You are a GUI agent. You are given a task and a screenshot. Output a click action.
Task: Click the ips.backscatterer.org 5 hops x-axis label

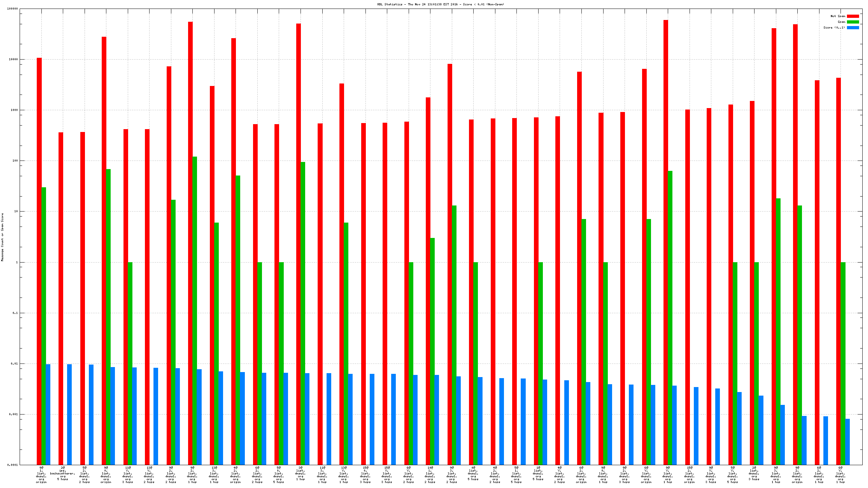click(63, 473)
